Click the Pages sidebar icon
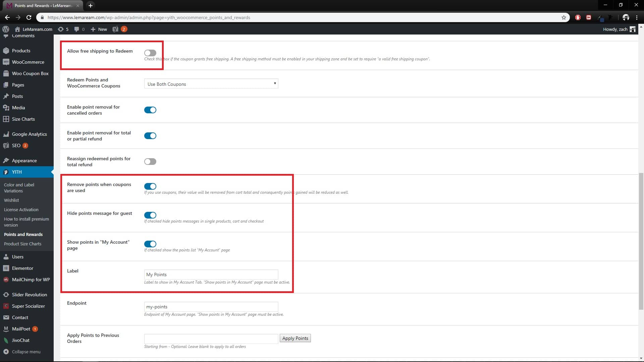The width and height of the screenshot is (644, 362). [x=6, y=85]
